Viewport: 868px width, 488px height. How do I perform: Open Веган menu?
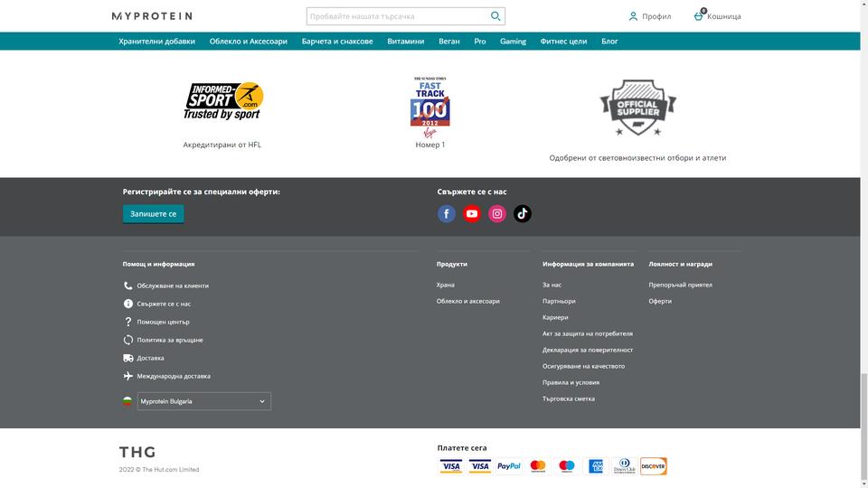coord(449,41)
